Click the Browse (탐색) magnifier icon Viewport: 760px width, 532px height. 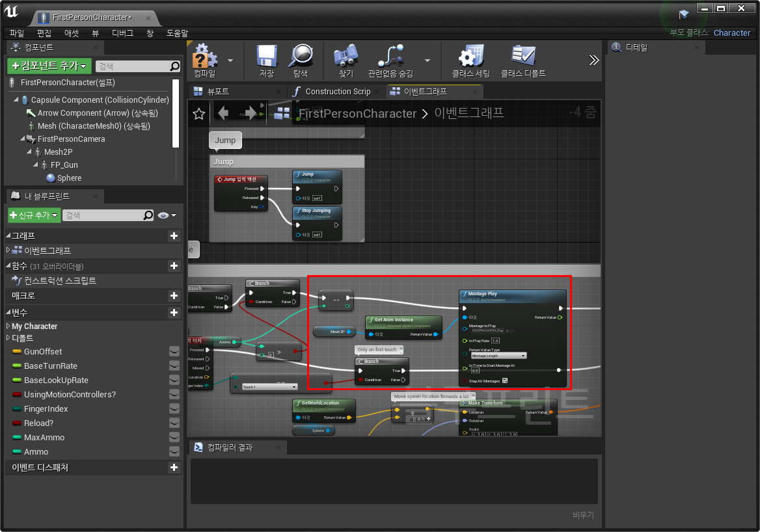[301, 56]
